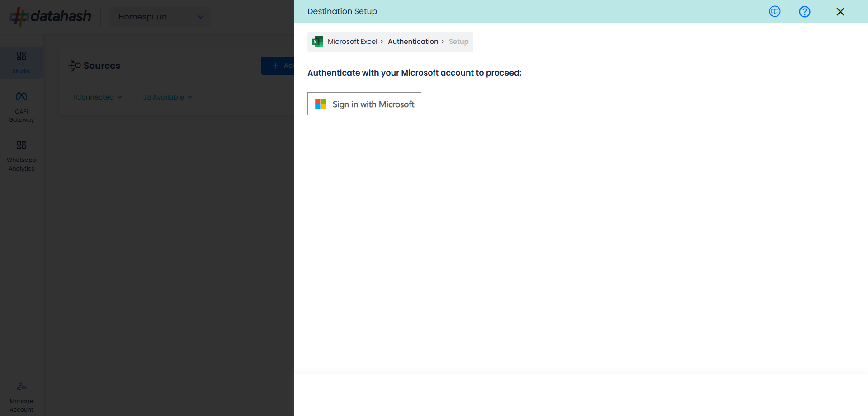The height and width of the screenshot is (418, 868).
Task: Open the Studio sidebar section
Action: (x=21, y=63)
